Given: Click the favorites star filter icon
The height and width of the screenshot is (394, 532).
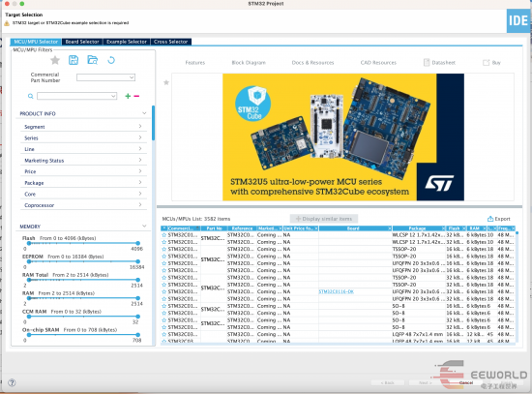Looking at the screenshot, I should [55, 60].
